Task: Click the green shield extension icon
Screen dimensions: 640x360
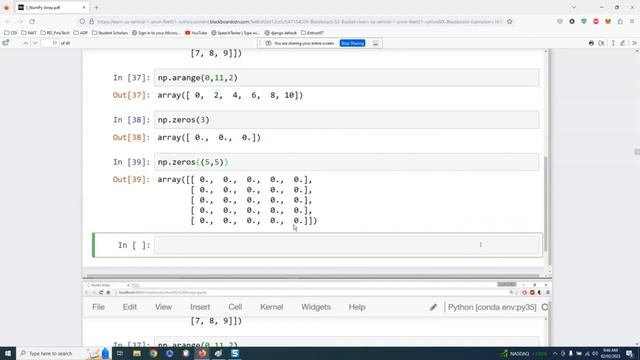Action: pos(584,21)
